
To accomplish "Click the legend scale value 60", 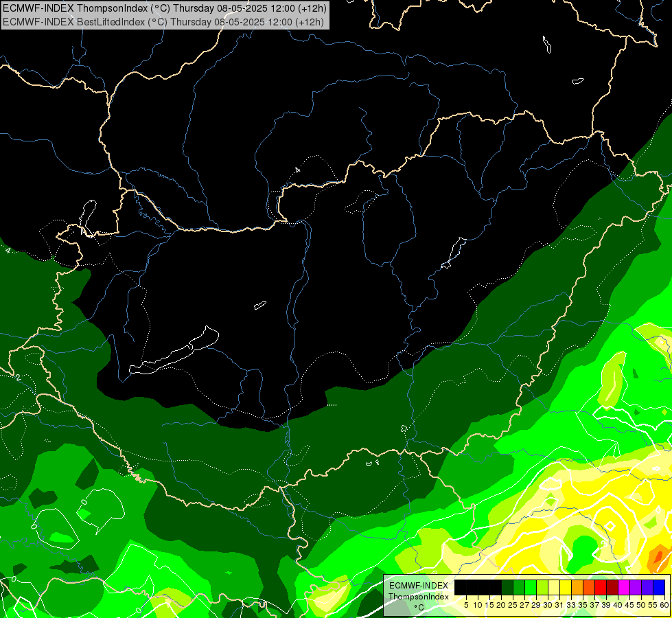I will point(664,605).
